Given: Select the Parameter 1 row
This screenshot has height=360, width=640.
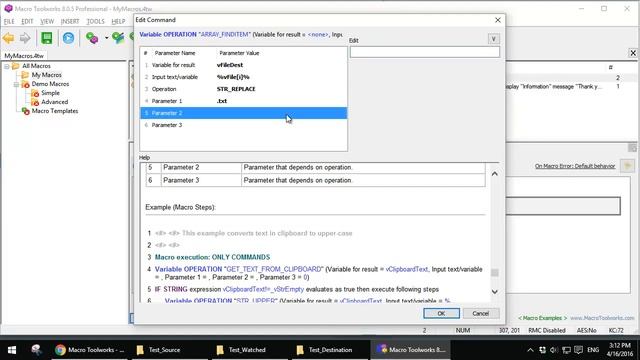Looking at the screenshot, I should pyautogui.click(x=244, y=101).
